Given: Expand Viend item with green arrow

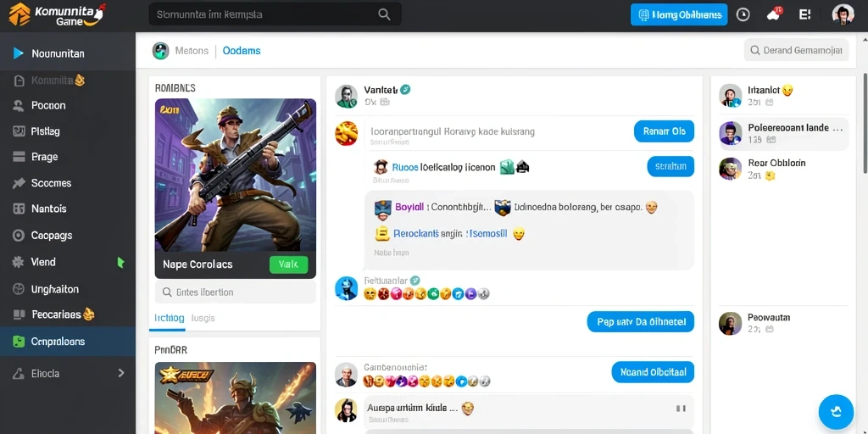Looking at the screenshot, I should click(120, 263).
